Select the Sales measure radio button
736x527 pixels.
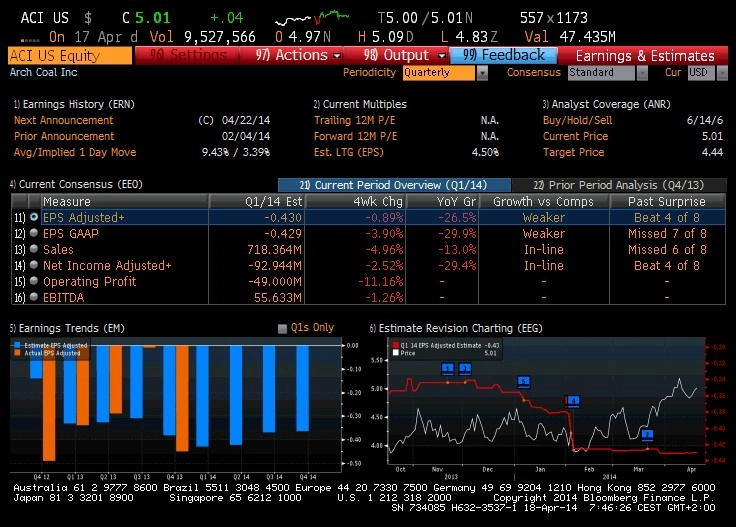point(34,249)
